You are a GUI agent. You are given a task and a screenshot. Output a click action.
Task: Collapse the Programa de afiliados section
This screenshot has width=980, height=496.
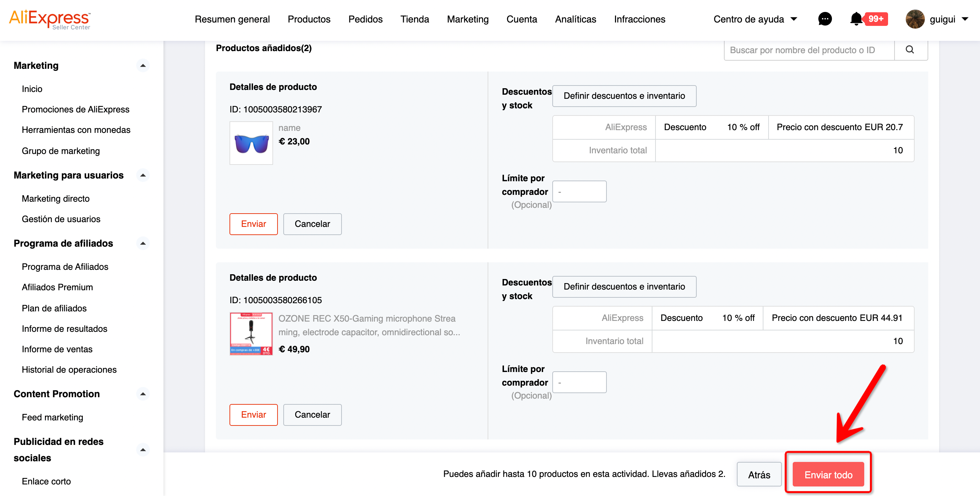(x=143, y=244)
